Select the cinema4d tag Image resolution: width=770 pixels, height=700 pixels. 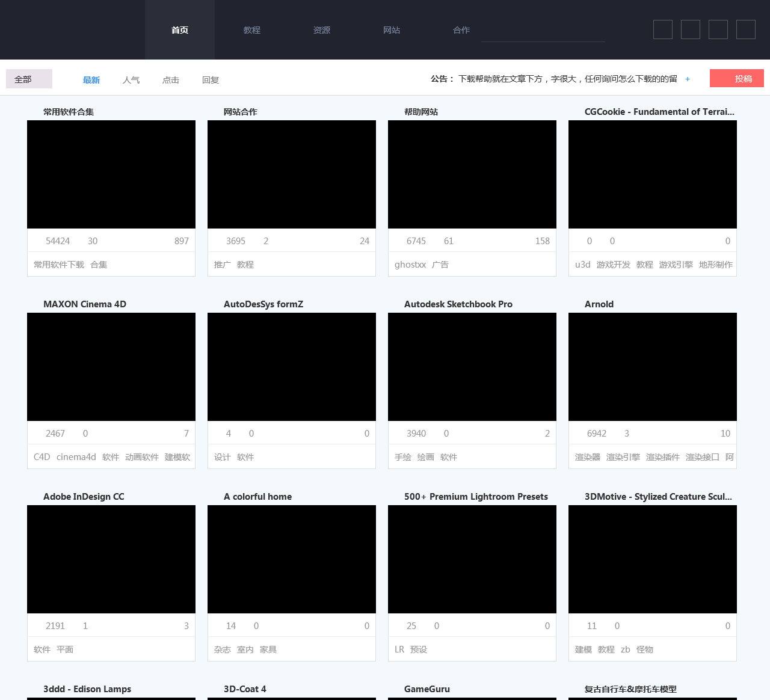coord(76,457)
